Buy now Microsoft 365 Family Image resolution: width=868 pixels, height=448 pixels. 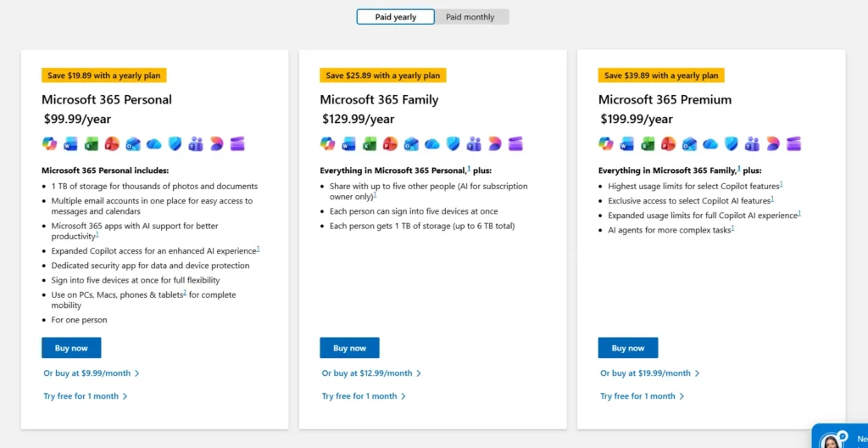(x=350, y=348)
